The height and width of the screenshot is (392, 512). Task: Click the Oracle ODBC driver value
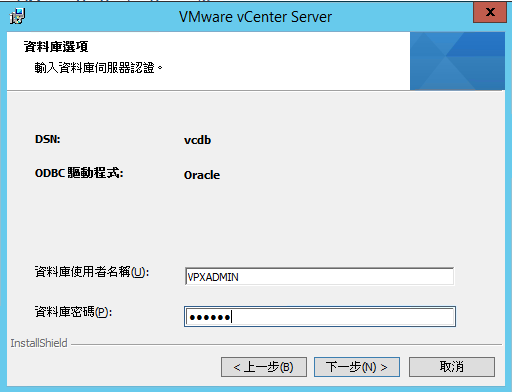coord(202,175)
